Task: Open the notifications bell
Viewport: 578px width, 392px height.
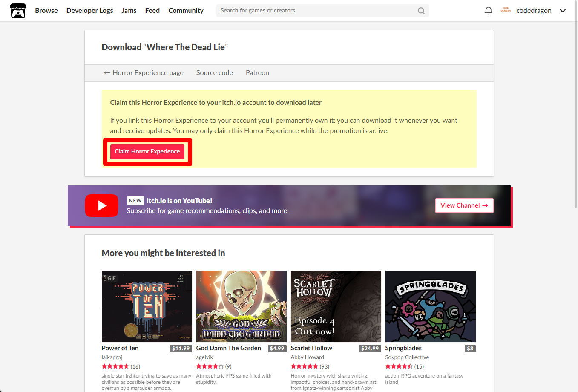Action: pos(489,11)
